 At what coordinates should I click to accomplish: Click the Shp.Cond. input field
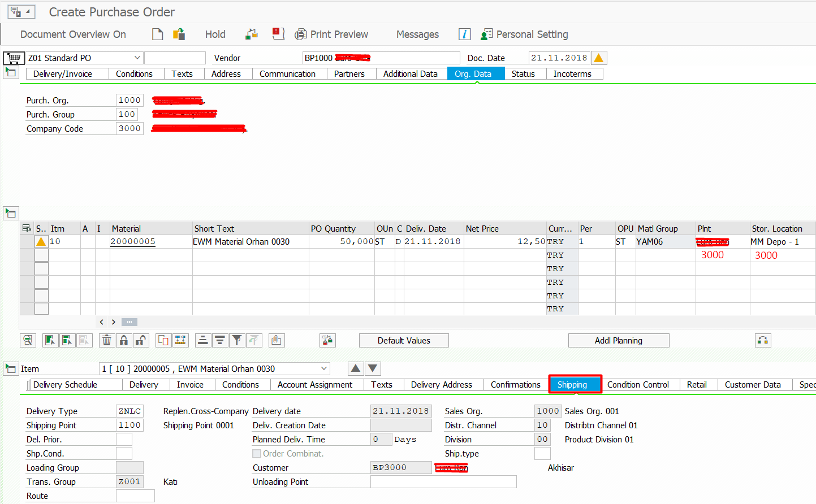click(x=124, y=453)
